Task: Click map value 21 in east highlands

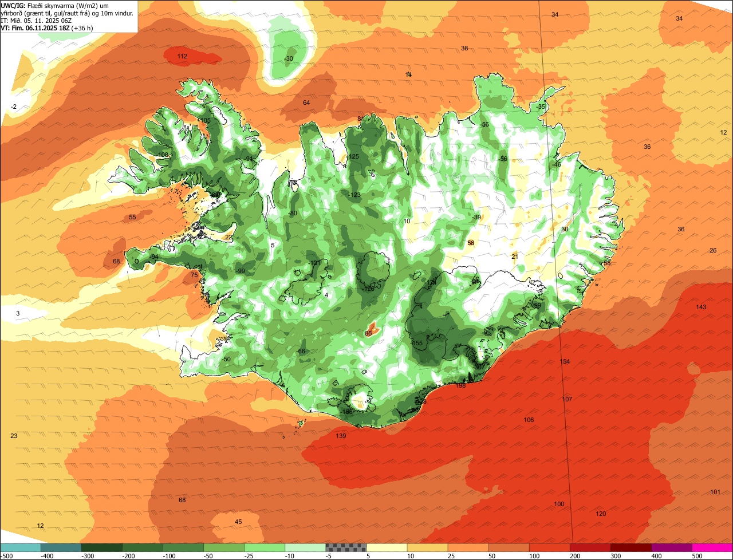Action: click(515, 256)
